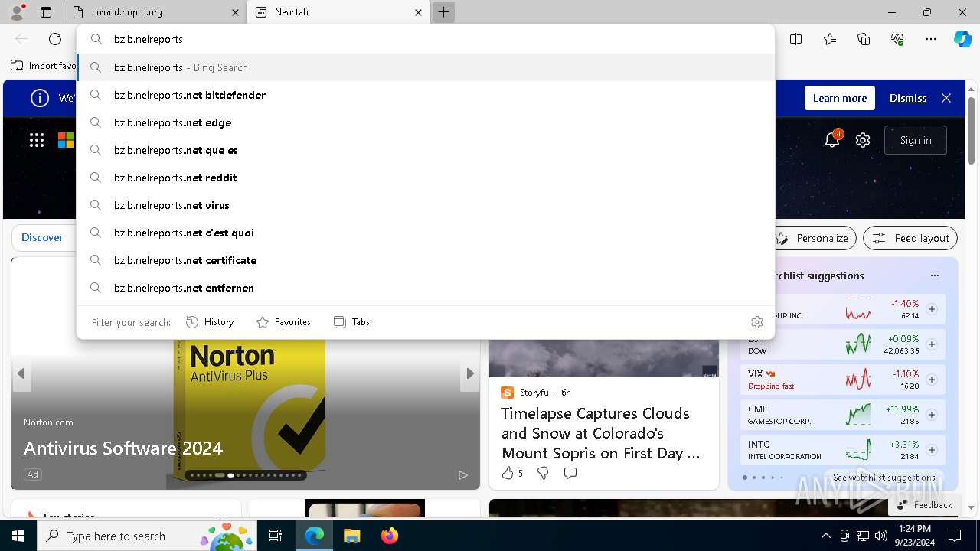Open Windows Start menu
This screenshot has height=551, width=980.
click(x=18, y=536)
